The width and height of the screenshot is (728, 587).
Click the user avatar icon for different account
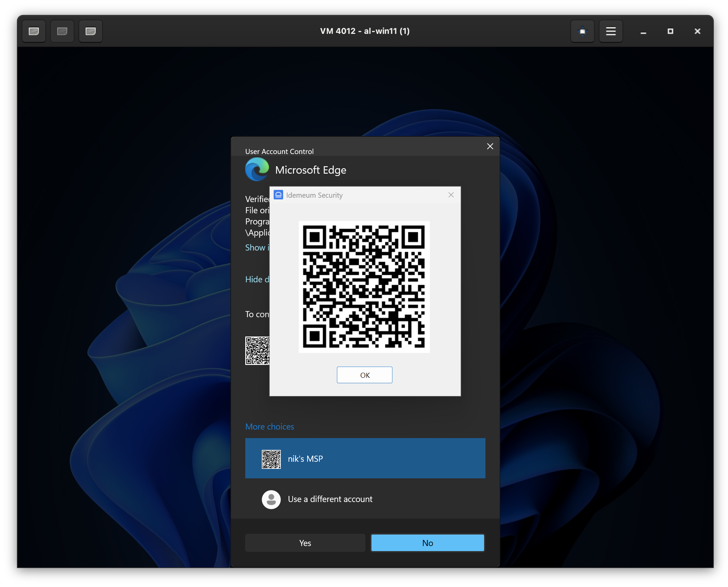tap(271, 500)
